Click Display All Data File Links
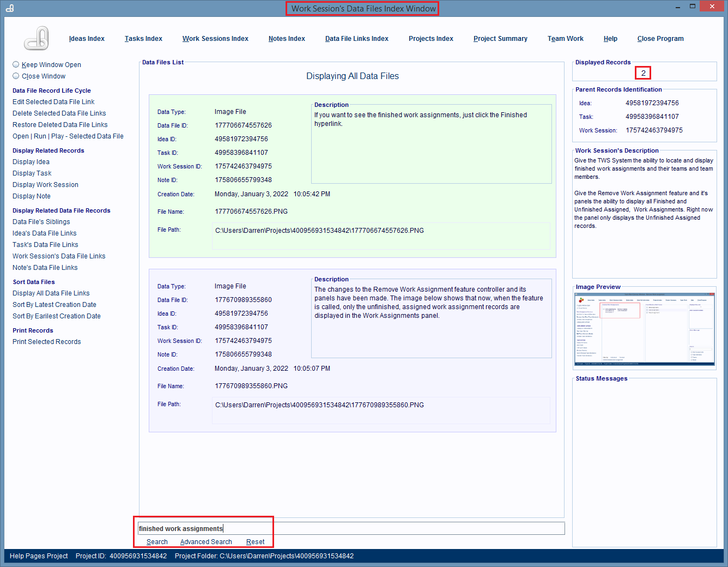Image resolution: width=728 pixels, height=567 pixels. [51, 293]
